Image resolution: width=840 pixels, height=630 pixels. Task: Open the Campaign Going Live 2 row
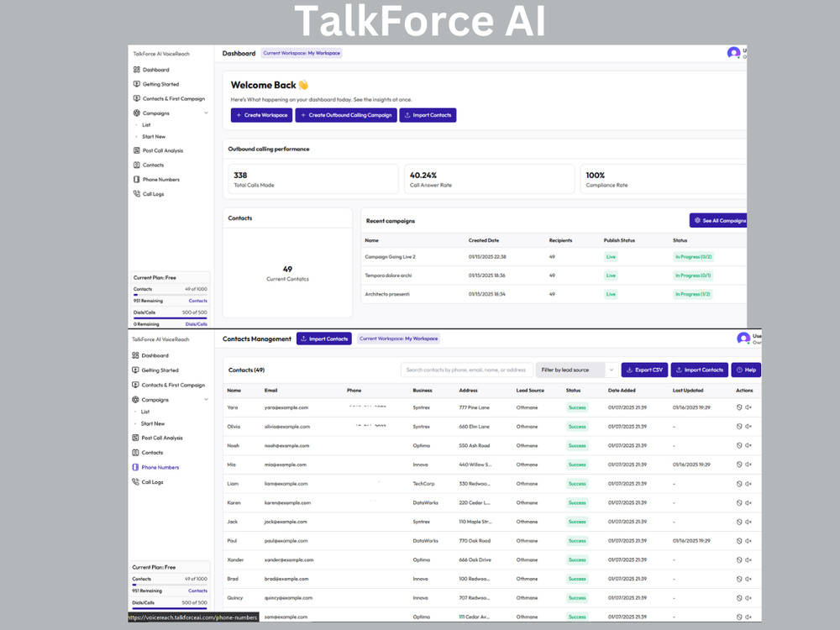click(554, 256)
